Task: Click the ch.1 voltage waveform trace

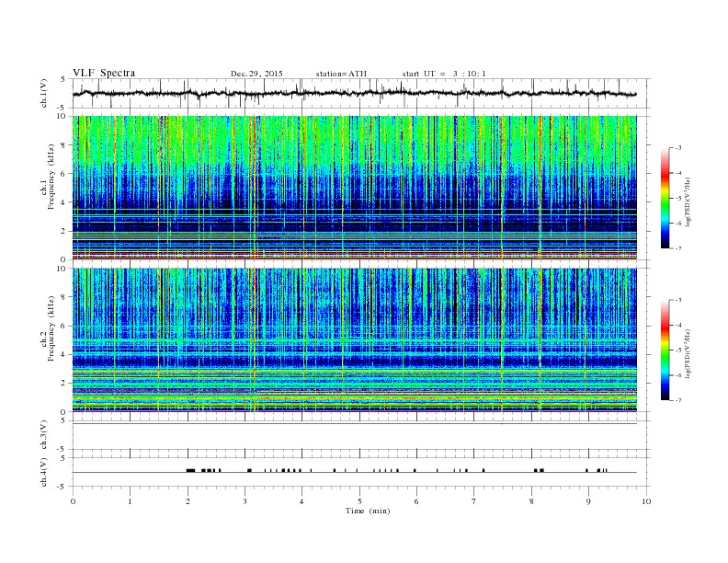Action: [354, 93]
